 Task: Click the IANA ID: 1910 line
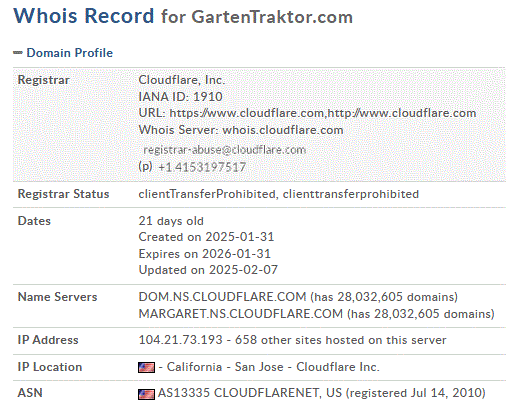coord(180,96)
